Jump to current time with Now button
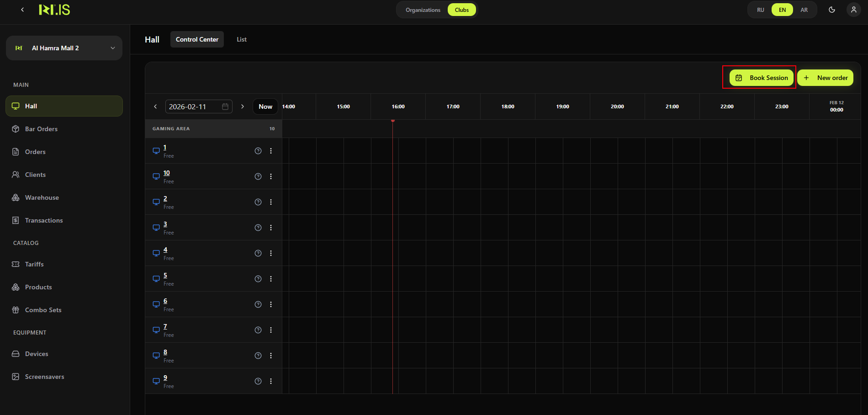The image size is (868, 415). (x=265, y=106)
